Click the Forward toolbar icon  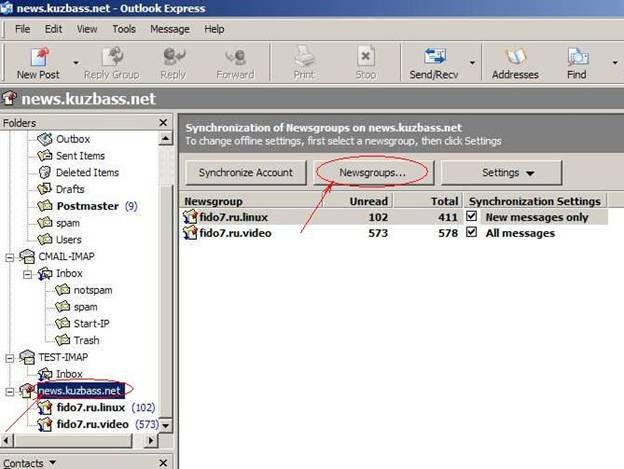235,56
